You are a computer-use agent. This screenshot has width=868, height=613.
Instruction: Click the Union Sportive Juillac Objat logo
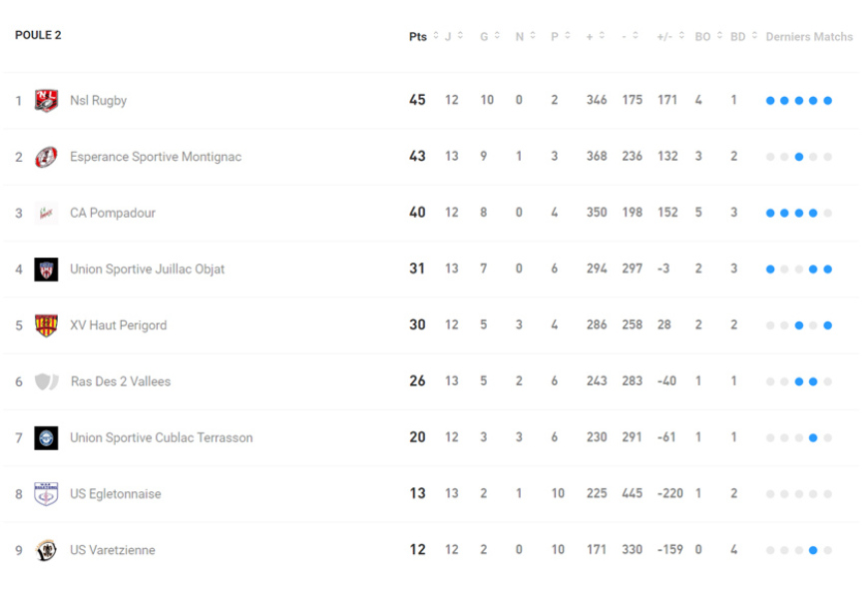point(46,270)
